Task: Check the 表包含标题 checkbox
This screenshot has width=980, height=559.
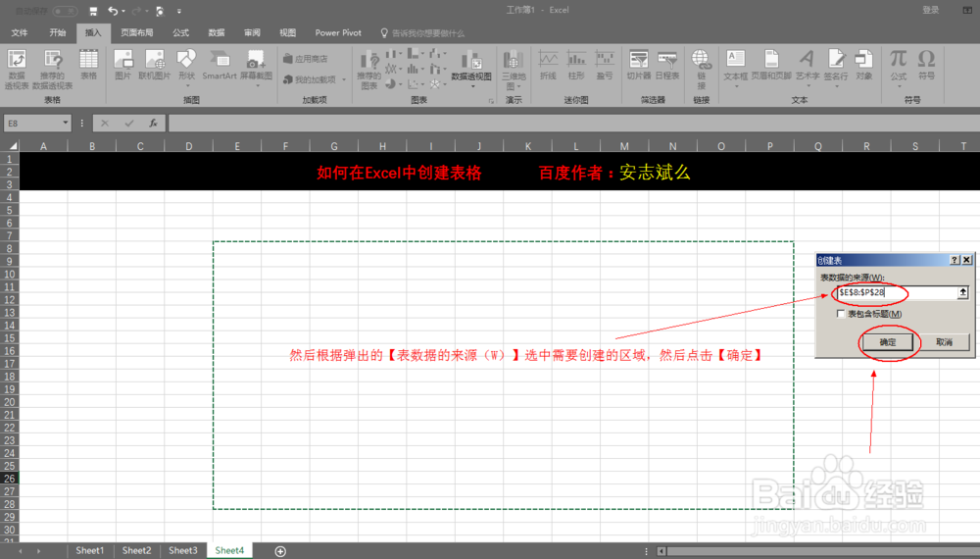Action: (841, 314)
